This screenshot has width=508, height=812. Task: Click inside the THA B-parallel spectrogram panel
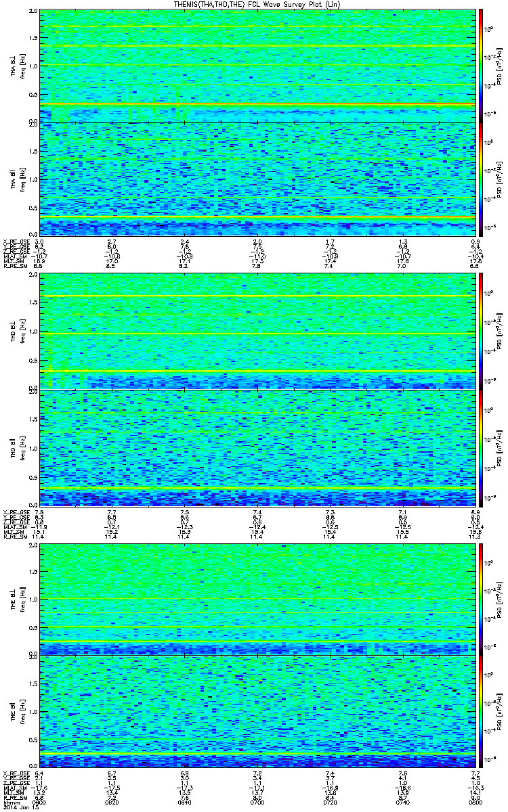tap(257, 179)
